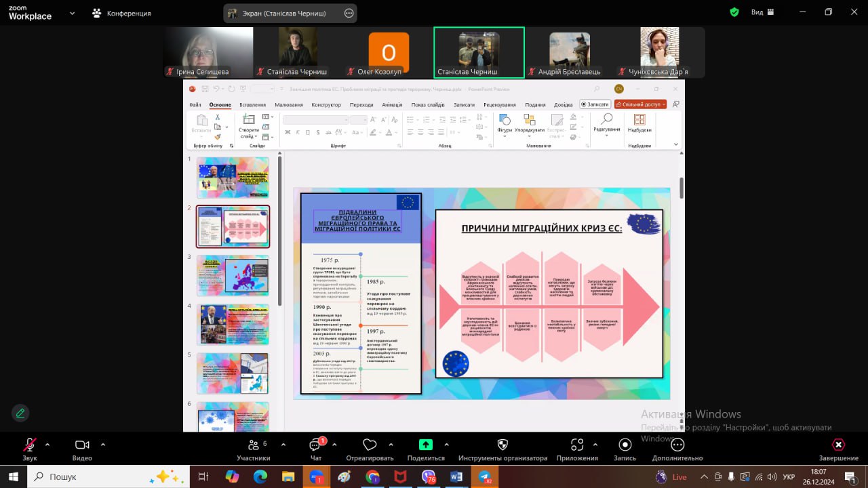
Task: Expand audio options caret next to Звук
Action: pyautogui.click(x=47, y=445)
